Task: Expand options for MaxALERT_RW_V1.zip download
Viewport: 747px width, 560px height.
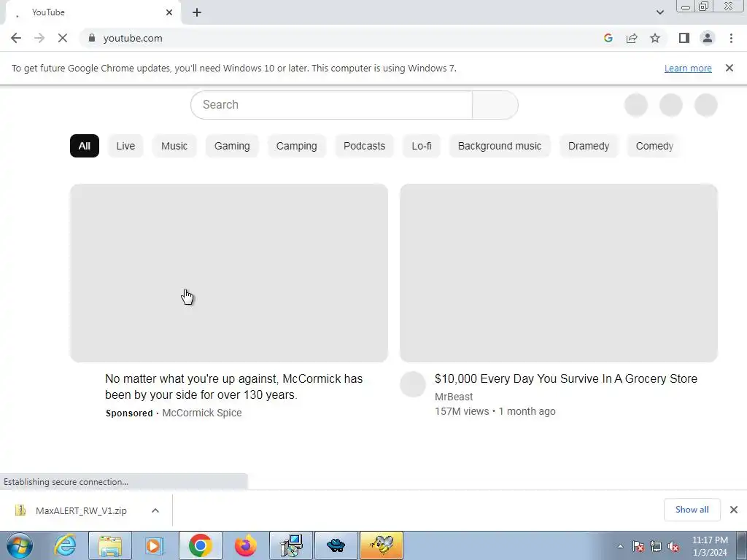Action: (x=155, y=510)
